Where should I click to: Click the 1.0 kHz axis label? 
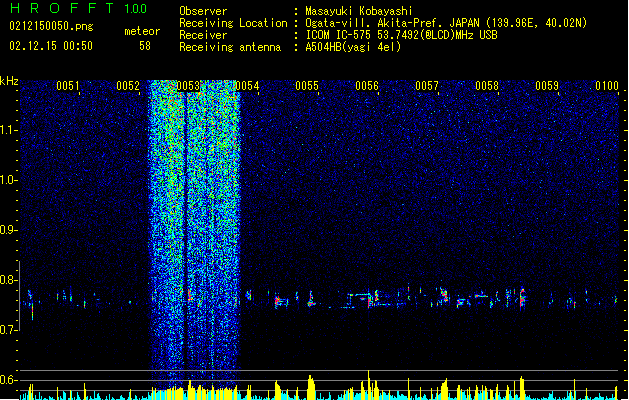coord(9,180)
